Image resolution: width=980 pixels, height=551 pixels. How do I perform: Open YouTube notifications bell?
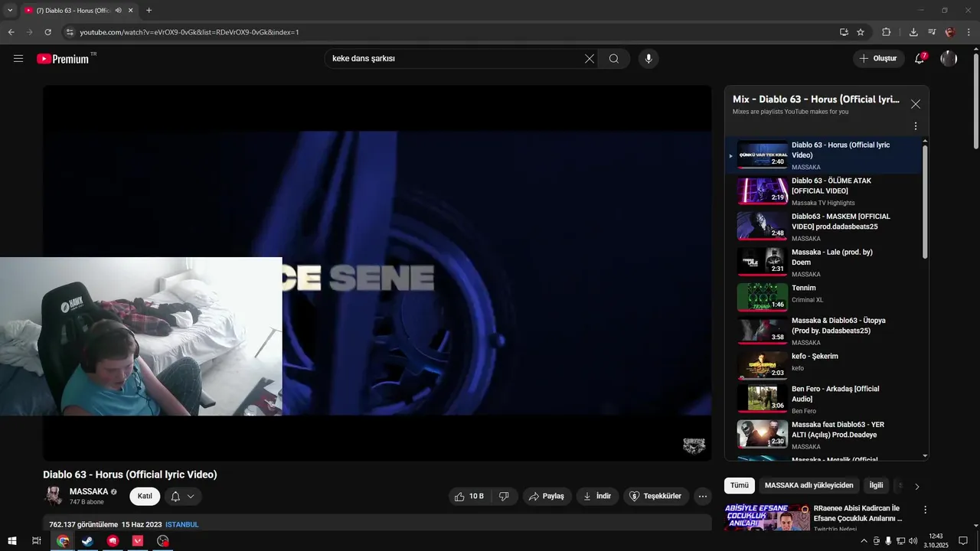(920, 59)
